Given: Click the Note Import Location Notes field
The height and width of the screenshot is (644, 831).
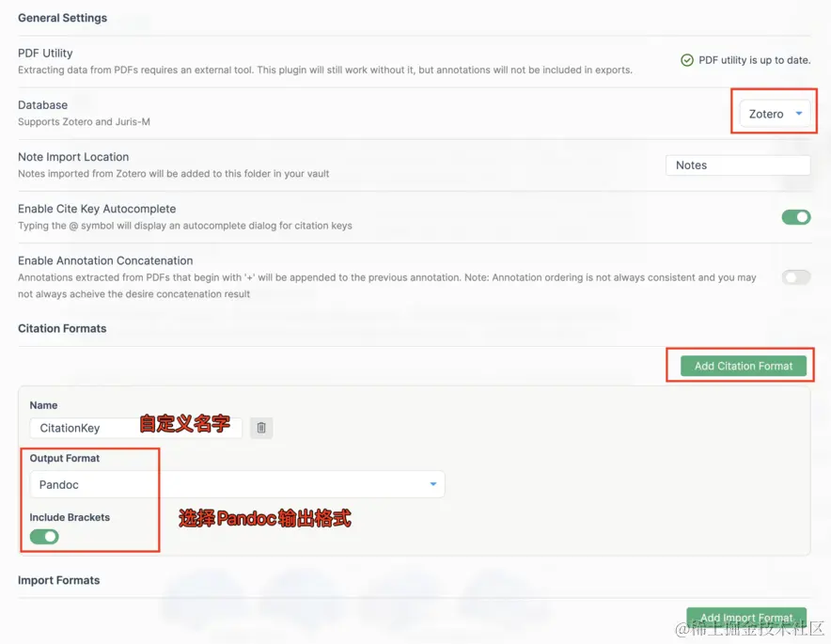Looking at the screenshot, I should pos(738,165).
